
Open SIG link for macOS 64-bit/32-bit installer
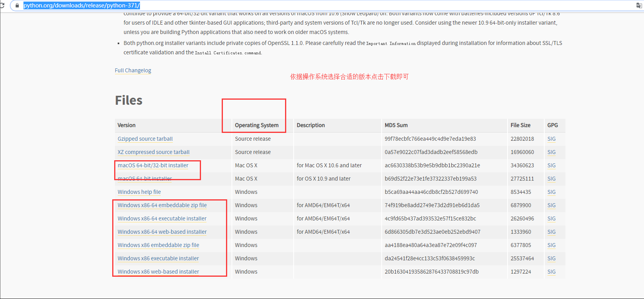click(x=551, y=165)
